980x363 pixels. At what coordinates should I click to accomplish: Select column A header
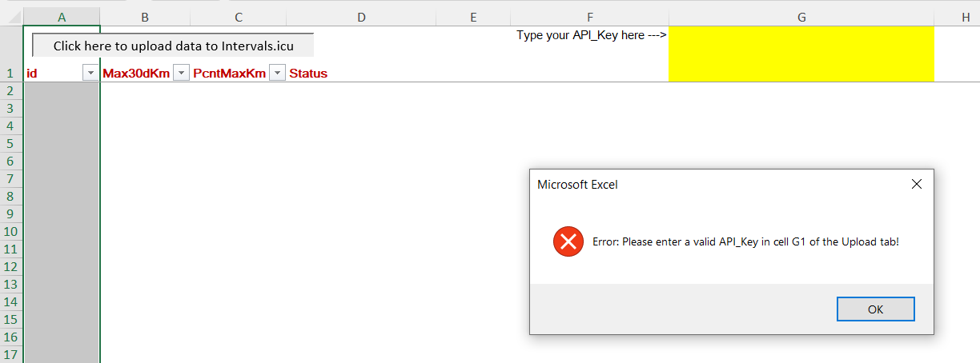[x=62, y=17]
